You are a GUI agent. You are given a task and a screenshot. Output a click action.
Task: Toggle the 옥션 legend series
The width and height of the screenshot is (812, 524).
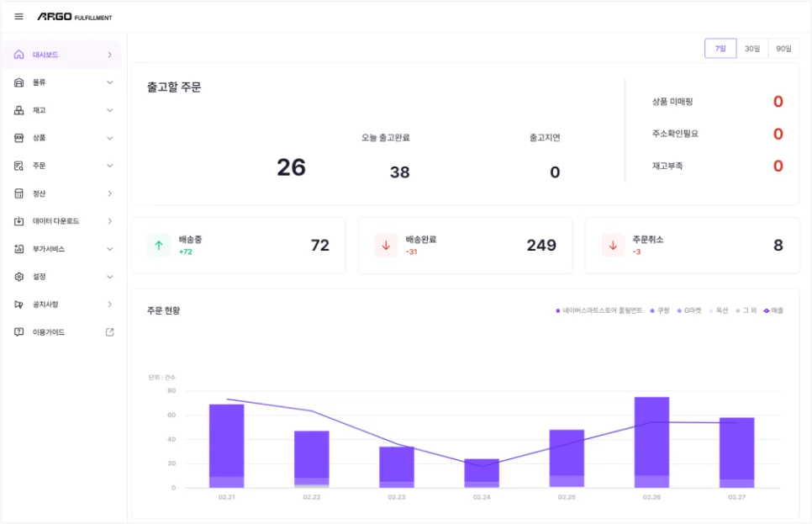(x=719, y=310)
